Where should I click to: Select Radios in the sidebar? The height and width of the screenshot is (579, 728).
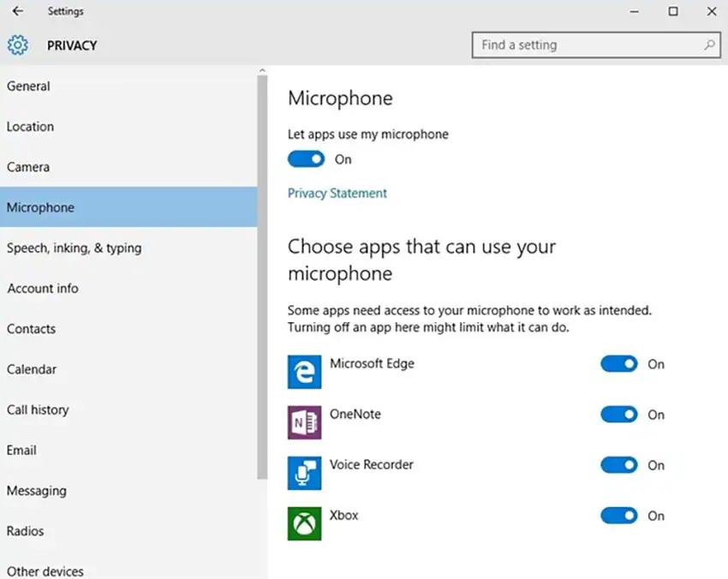(x=128, y=530)
